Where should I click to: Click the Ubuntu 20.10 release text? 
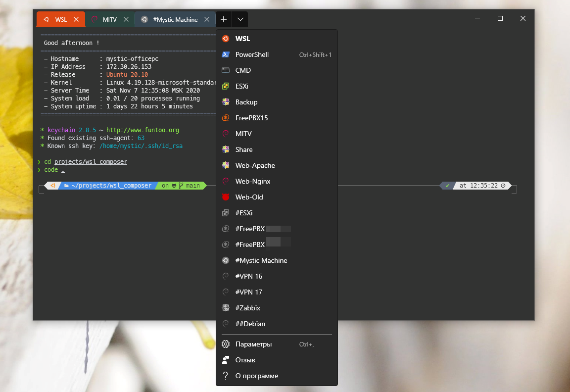[x=127, y=75]
